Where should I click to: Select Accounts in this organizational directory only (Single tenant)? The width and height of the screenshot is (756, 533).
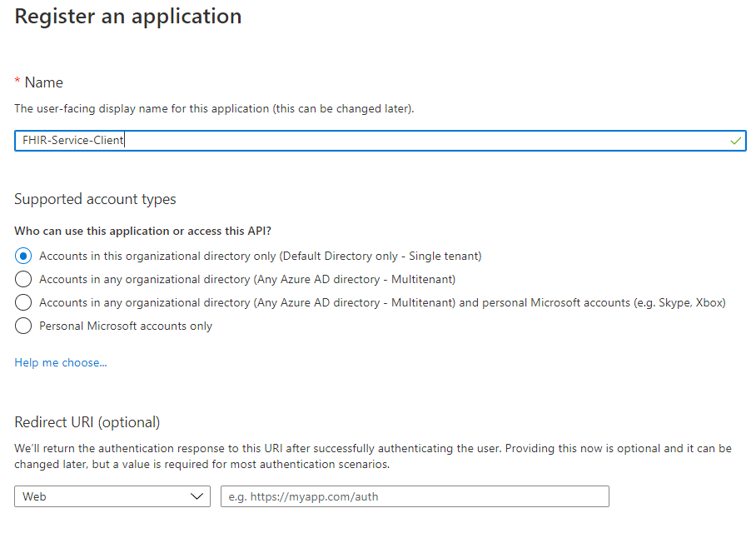click(x=23, y=256)
